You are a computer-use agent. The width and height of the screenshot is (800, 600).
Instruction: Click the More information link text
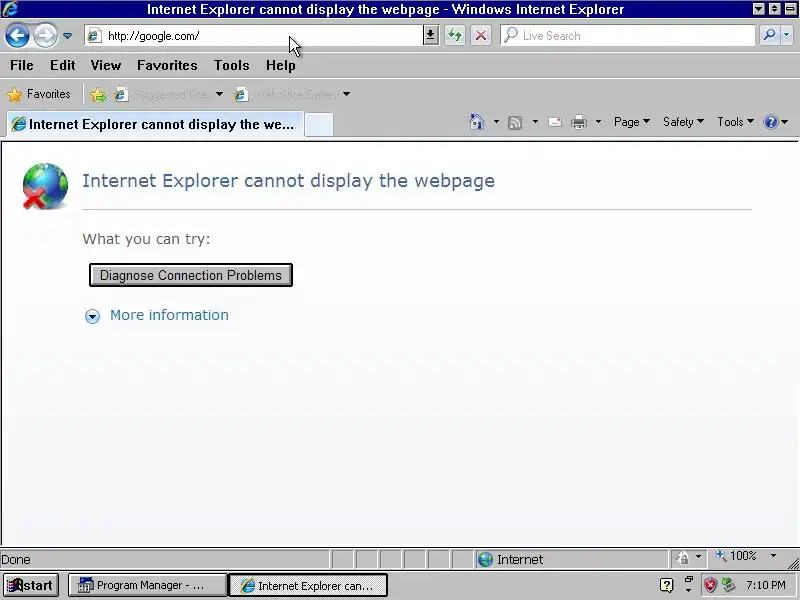[169, 315]
